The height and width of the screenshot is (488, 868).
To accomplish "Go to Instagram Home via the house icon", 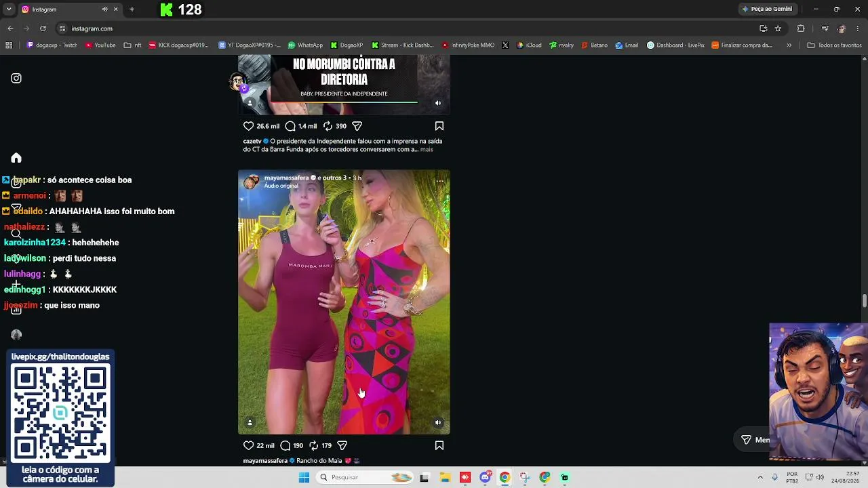I will click(16, 158).
